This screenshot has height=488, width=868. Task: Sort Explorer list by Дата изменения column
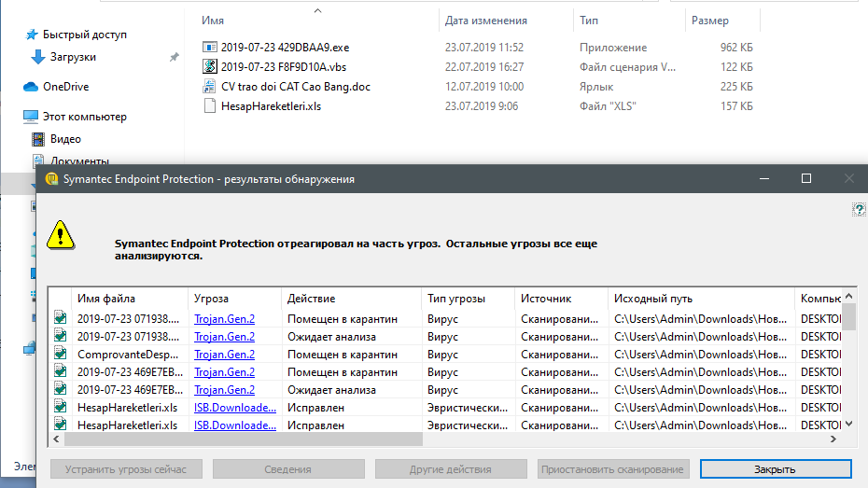486,21
